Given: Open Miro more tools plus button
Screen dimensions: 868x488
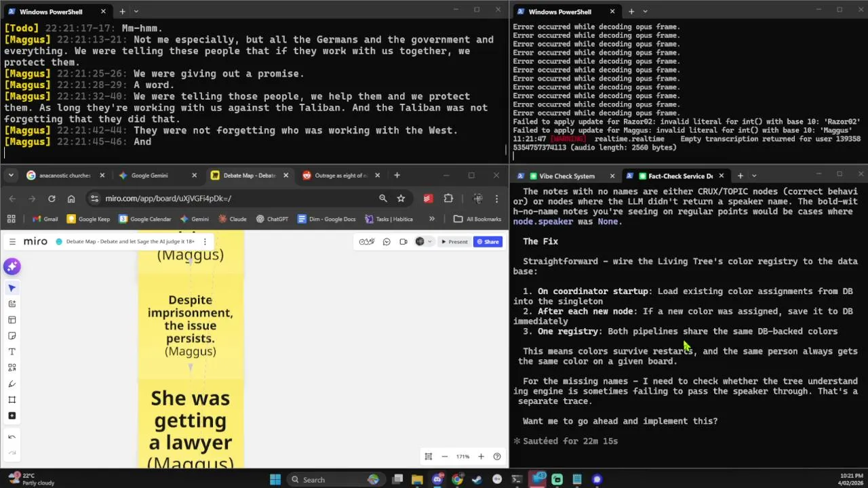Looking at the screenshot, I should click(12, 415).
